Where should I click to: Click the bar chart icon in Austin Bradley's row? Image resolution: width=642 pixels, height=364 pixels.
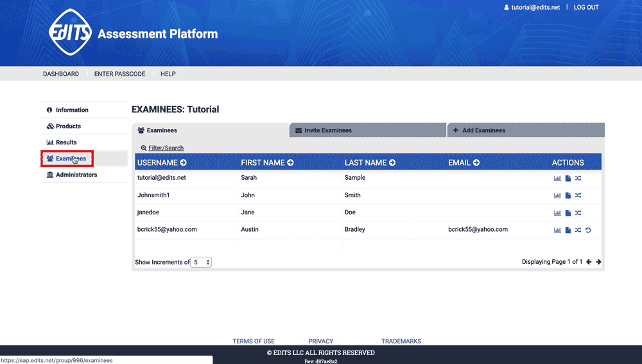point(557,230)
